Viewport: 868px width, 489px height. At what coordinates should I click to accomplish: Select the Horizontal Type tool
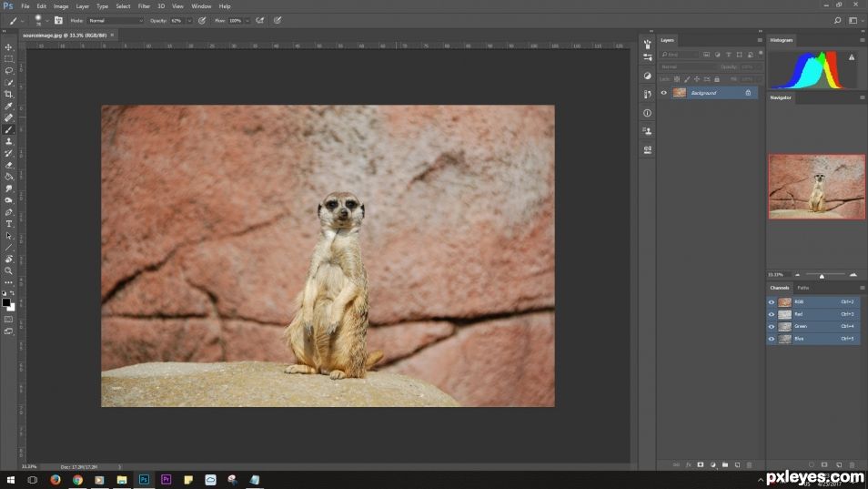pyautogui.click(x=8, y=224)
